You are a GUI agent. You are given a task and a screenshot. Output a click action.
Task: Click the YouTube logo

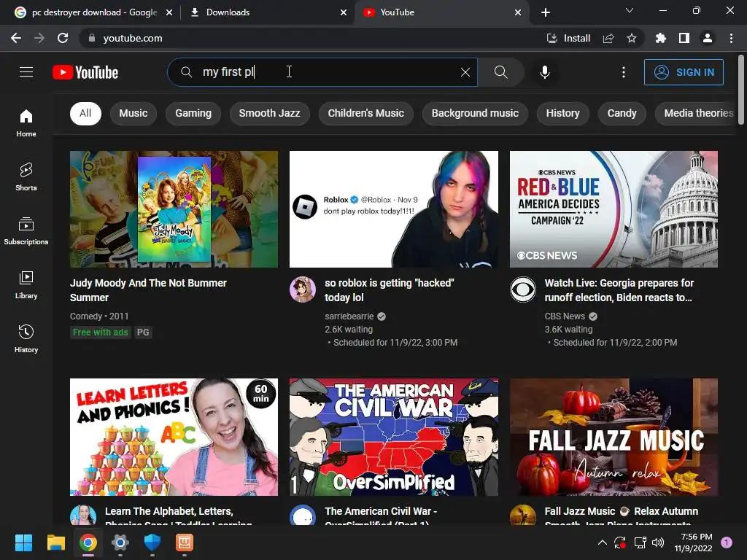pyautogui.click(x=85, y=72)
